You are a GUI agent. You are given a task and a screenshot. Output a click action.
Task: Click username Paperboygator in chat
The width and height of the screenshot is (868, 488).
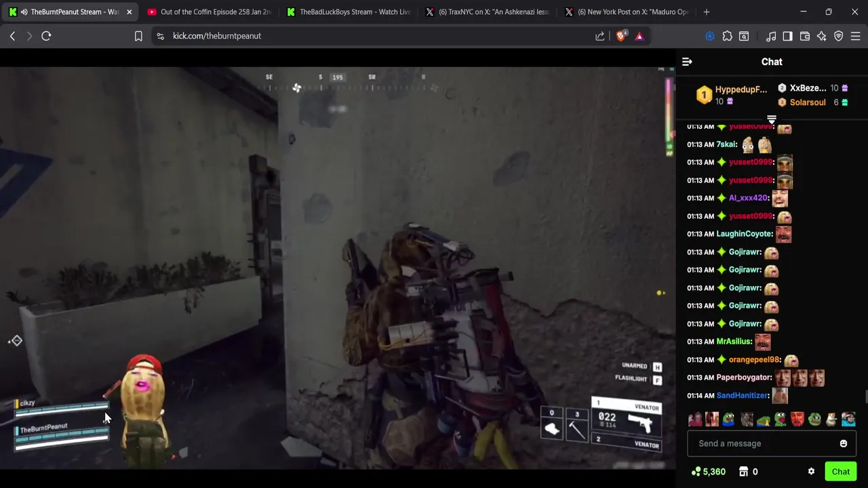pyautogui.click(x=744, y=378)
